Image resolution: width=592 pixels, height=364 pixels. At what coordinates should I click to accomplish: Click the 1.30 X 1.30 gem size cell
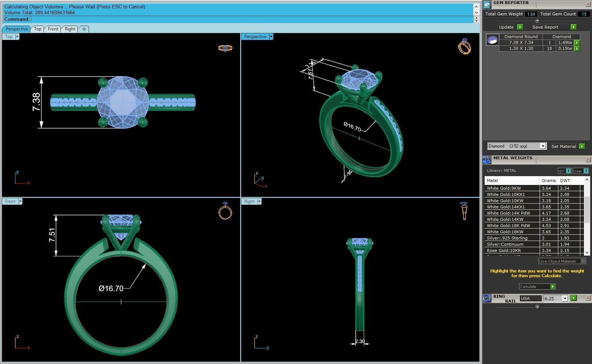click(521, 48)
